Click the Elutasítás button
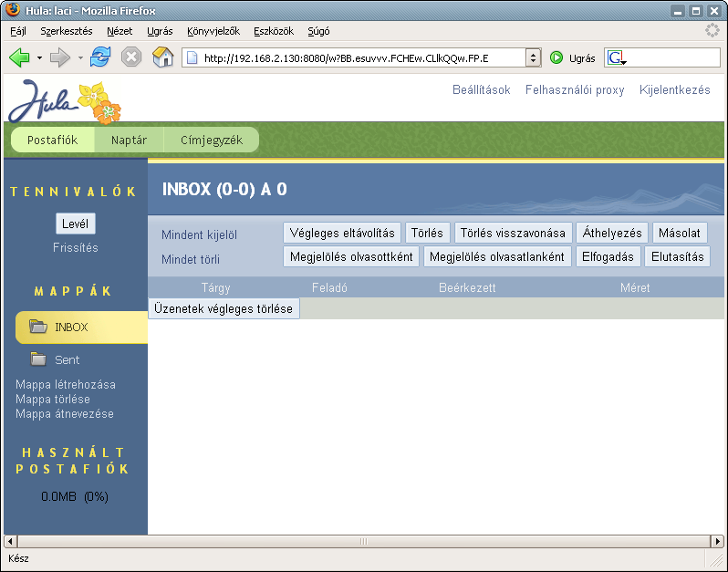The image size is (728, 572). point(678,256)
